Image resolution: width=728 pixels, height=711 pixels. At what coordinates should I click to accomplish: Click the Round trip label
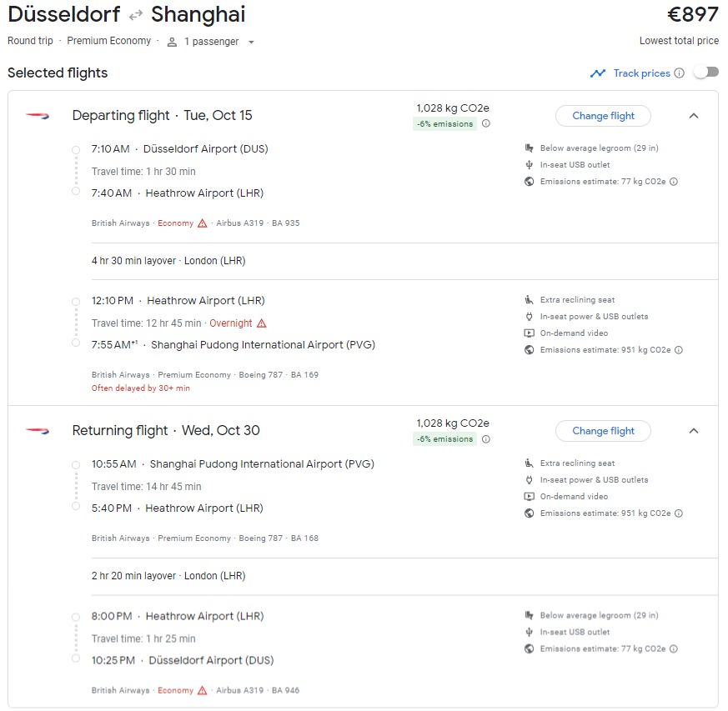coord(30,41)
